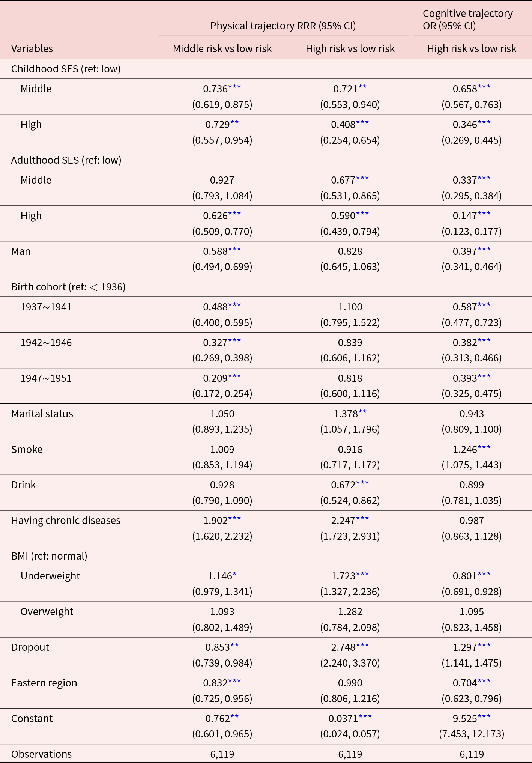Click the asterisks next to Smoke 1.246
532x763 pixels.
(x=484, y=448)
